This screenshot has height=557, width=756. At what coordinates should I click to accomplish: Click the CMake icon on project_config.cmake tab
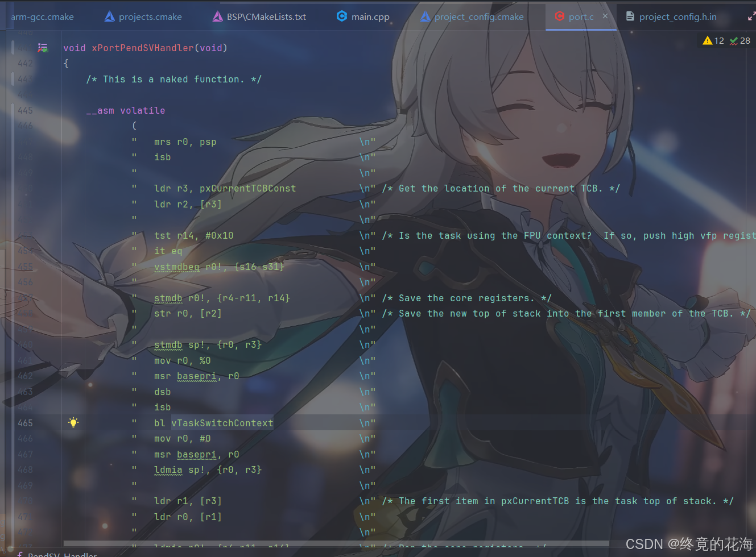425,16
